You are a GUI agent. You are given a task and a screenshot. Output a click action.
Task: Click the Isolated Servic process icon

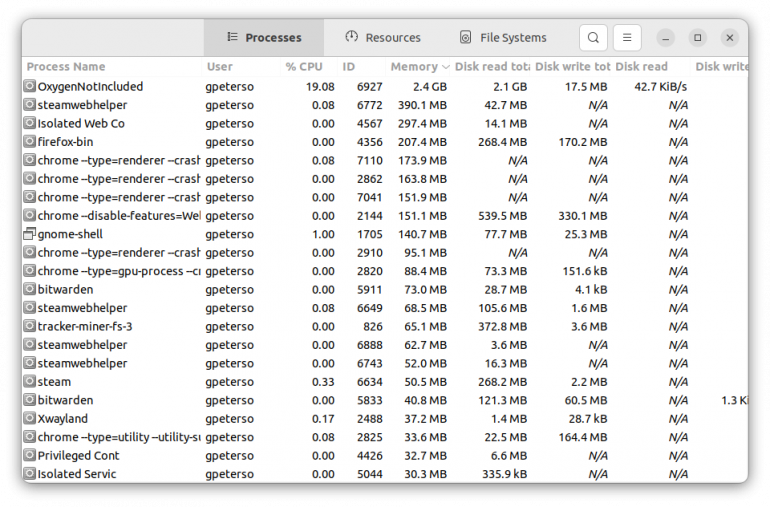pyautogui.click(x=30, y=474)
